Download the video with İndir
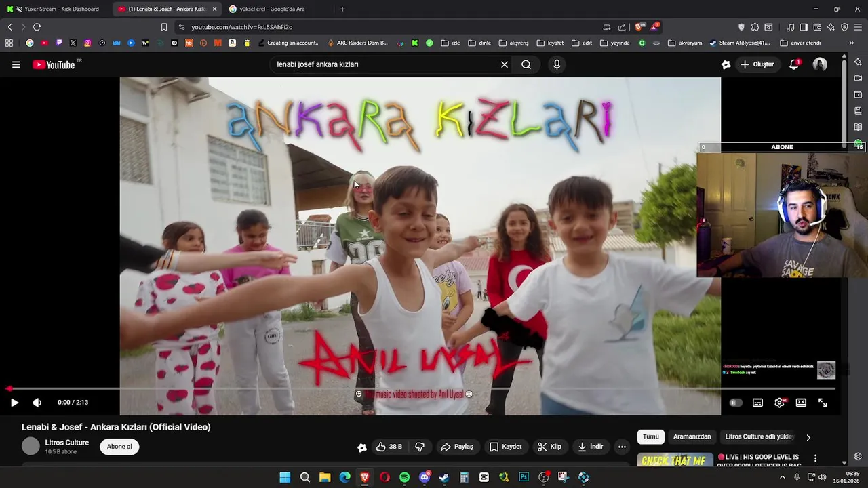The image size is (868, 488). [590, 447]
